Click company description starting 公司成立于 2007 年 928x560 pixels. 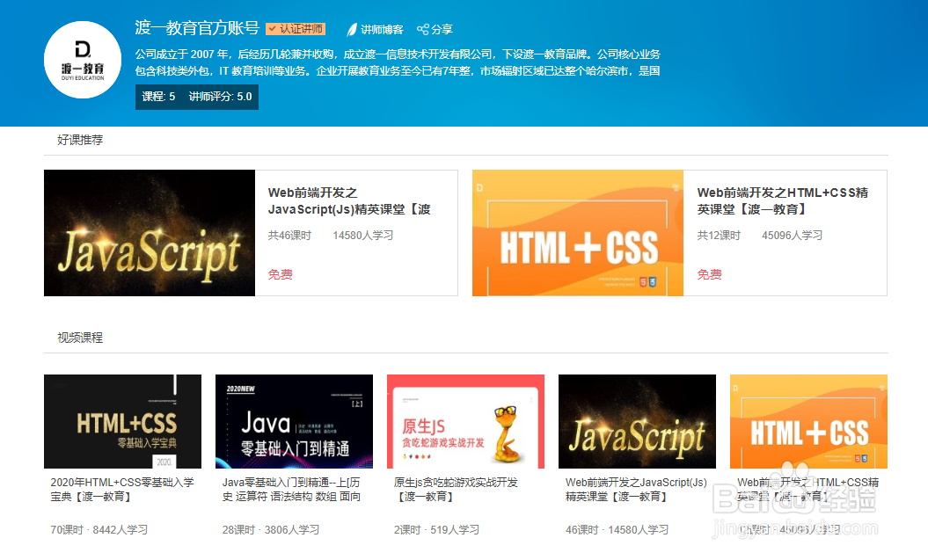[x=398, y=62]
